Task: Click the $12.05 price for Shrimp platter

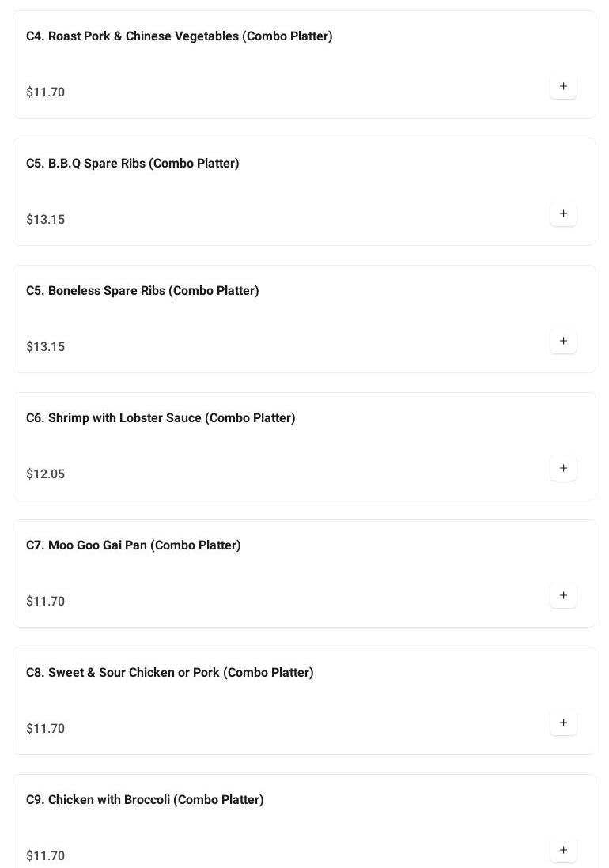Action: pyautogui.click(x=45, y=474)
